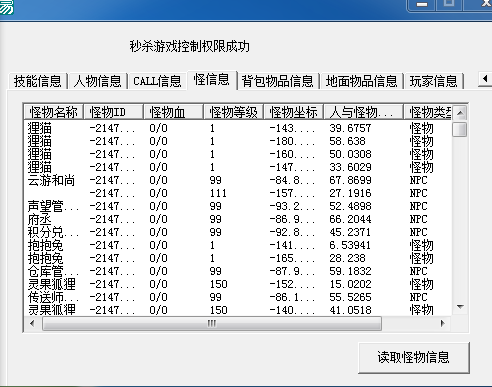The image size is (492, 387).
Task: Click the distance value 59.1832
Action: (350, 271)
